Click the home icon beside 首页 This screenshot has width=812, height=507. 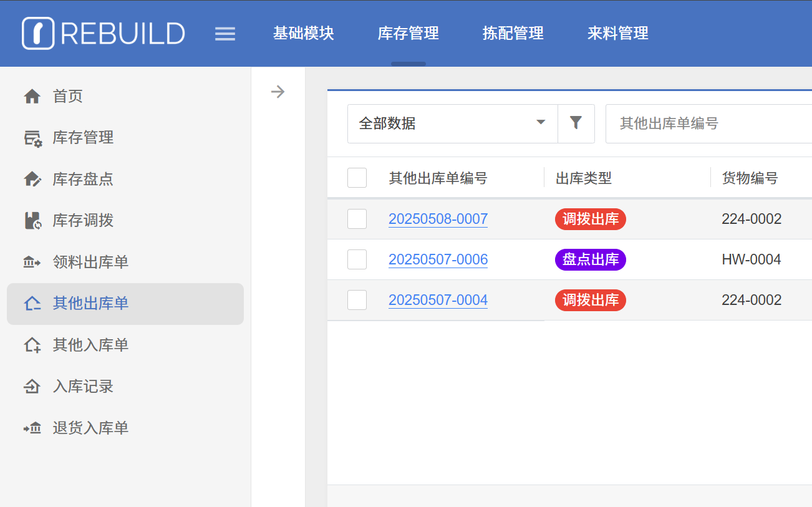(x=32, y=96)
